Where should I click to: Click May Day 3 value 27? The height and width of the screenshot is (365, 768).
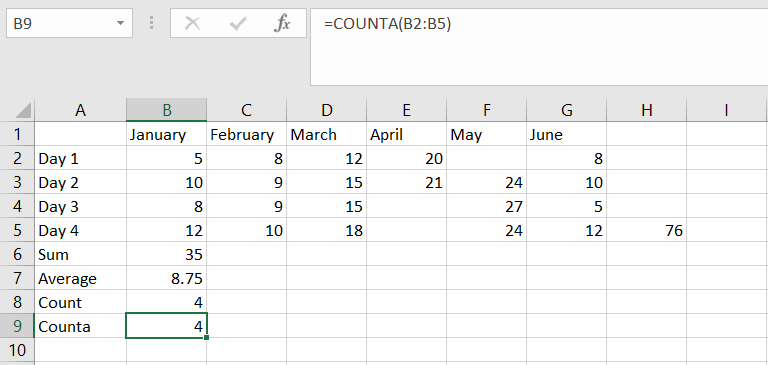tap(486, 206)
